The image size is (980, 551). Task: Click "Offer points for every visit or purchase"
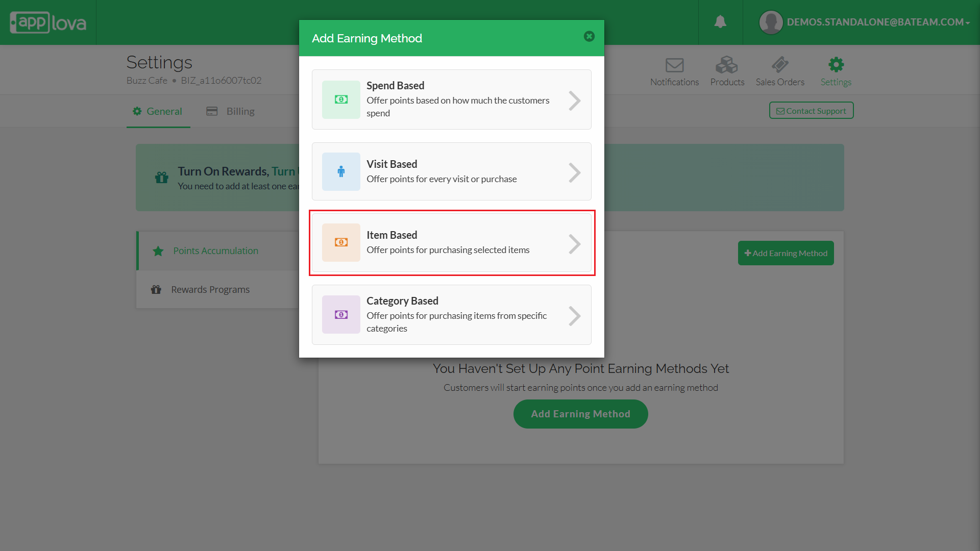442,179
